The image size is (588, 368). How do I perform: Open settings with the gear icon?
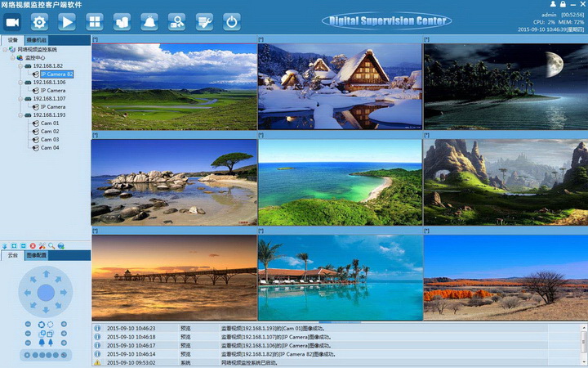[39, 22]
